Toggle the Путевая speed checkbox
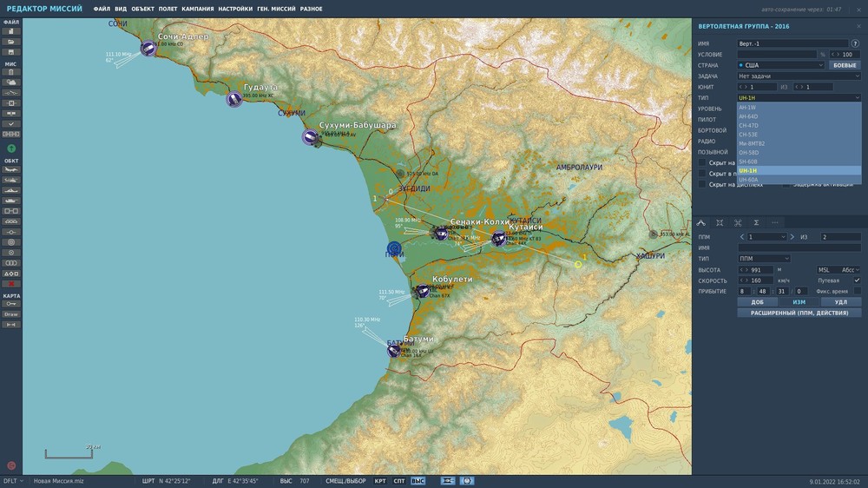The height and width of the screenshot is (488, 868). [857, 280]
